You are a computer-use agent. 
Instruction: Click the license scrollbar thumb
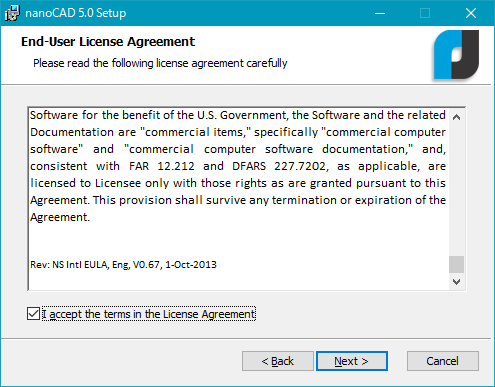456,264
